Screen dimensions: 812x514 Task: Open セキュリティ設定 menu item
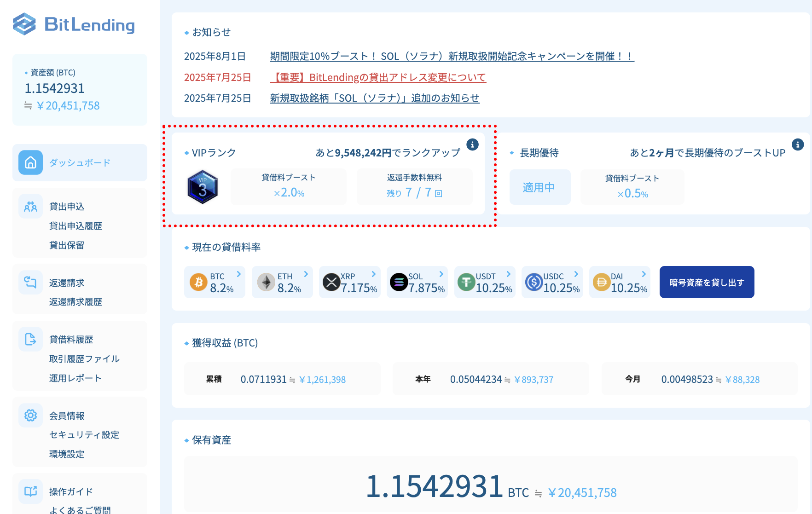click(x=84, y=435)
